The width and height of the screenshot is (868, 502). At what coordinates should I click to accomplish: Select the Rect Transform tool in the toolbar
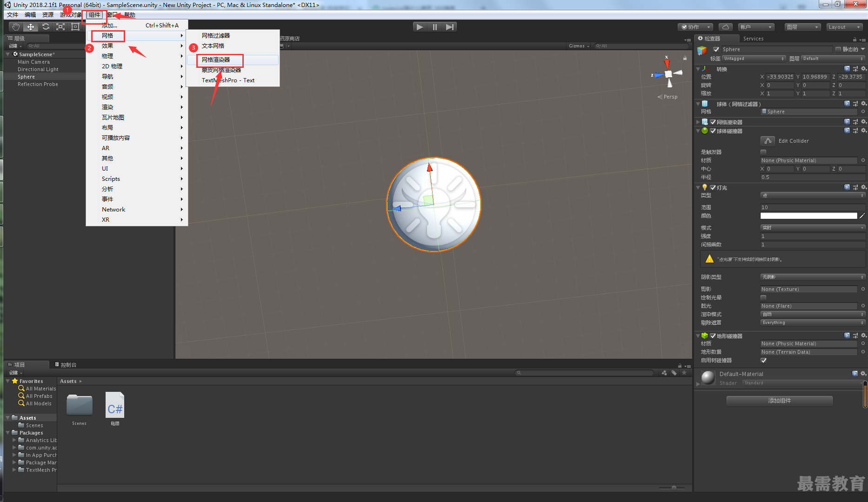(75, 27)
